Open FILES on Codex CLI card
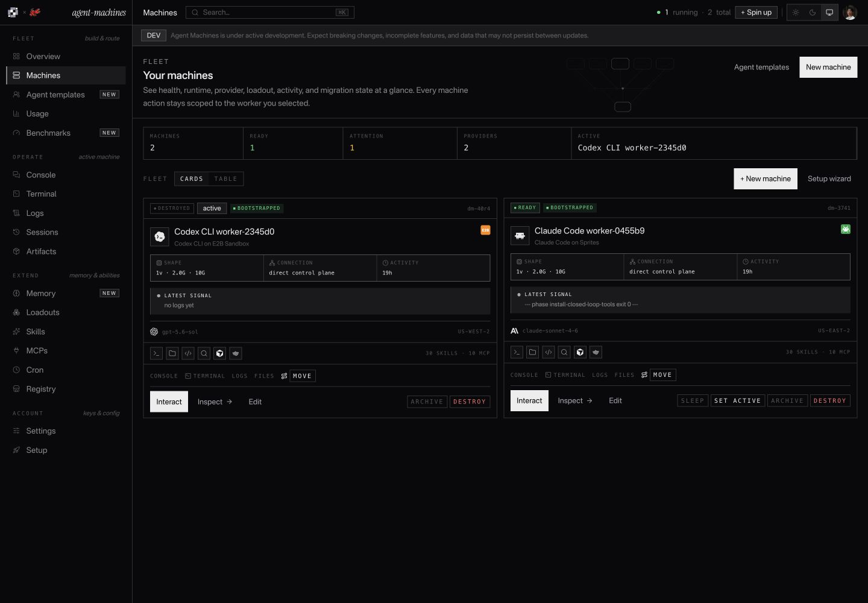Image resolution: width=868 pixels, height=603 pixels. tap(264, 376)
